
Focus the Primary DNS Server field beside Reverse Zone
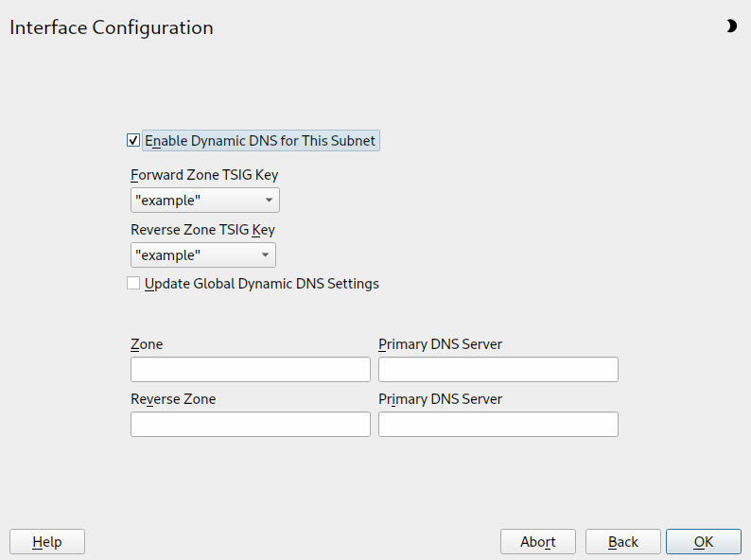(498, 425)
